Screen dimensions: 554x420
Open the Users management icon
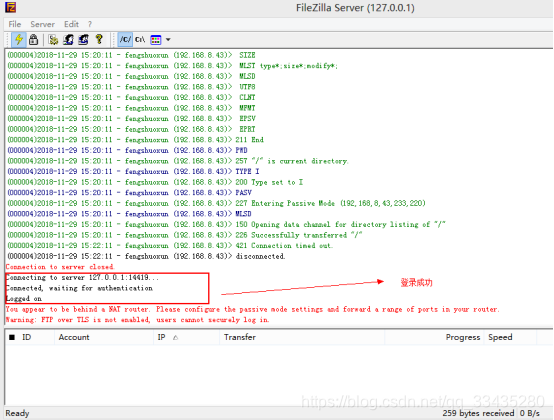[68, 39]
